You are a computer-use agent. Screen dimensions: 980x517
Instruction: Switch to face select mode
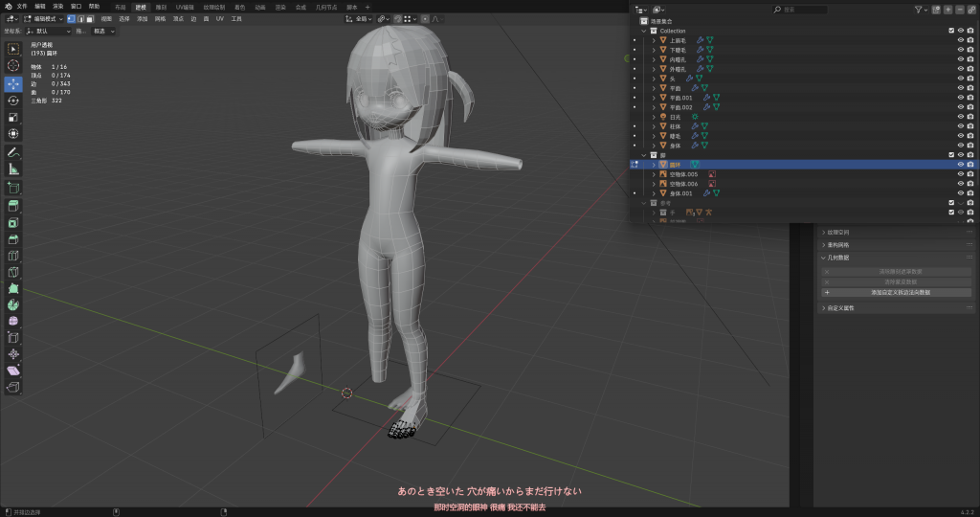point(89,18)
